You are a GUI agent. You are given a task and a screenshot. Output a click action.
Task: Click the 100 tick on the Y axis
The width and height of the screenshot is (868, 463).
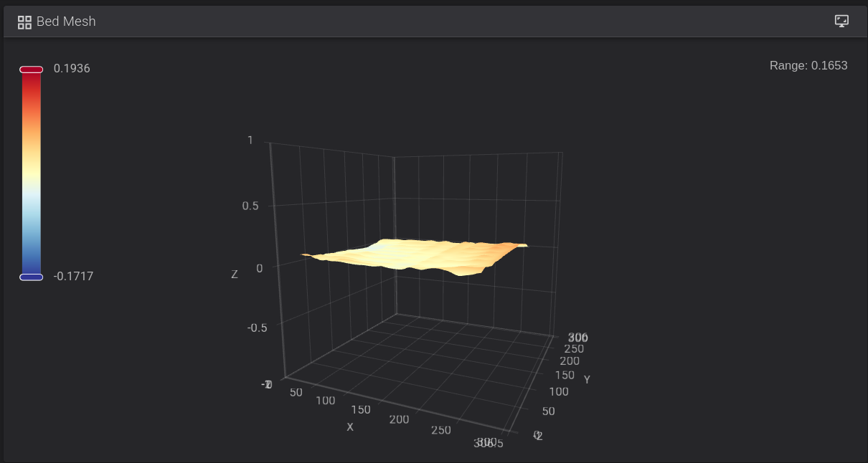[x=558, y=391]
